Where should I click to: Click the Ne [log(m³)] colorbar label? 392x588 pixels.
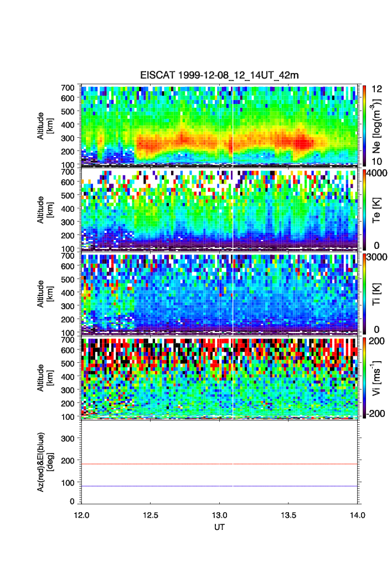(x=379, y=125)
